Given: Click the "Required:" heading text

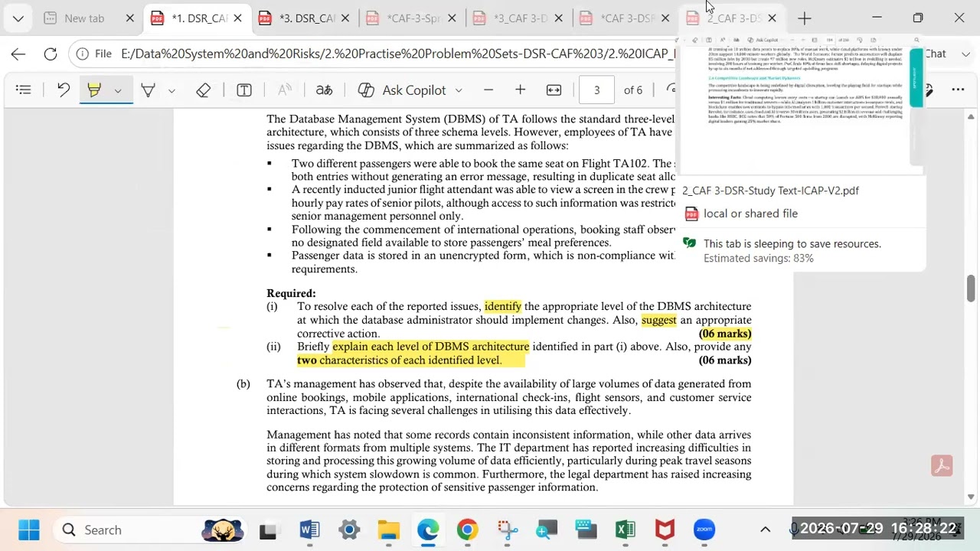Looking at the screenshot, I should tap(291, 293).
